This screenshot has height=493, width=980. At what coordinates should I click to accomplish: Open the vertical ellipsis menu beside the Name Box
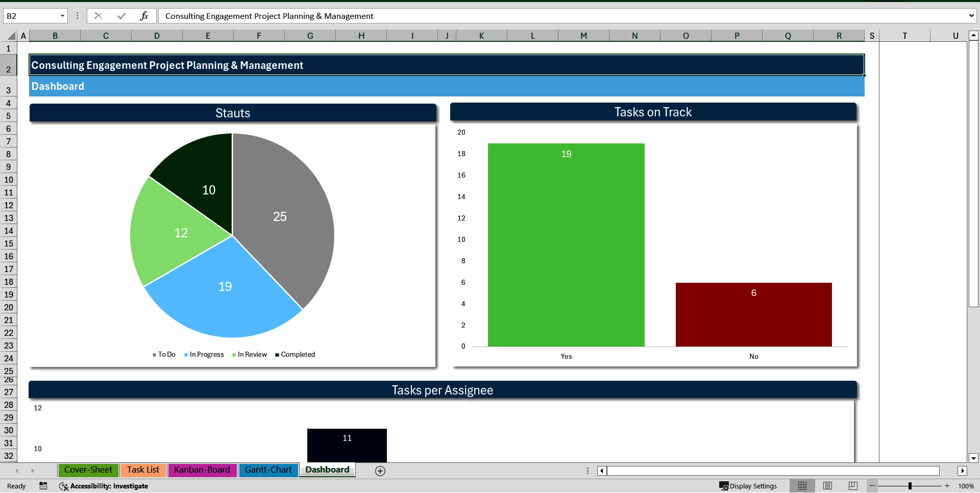[x=77, y=16]
